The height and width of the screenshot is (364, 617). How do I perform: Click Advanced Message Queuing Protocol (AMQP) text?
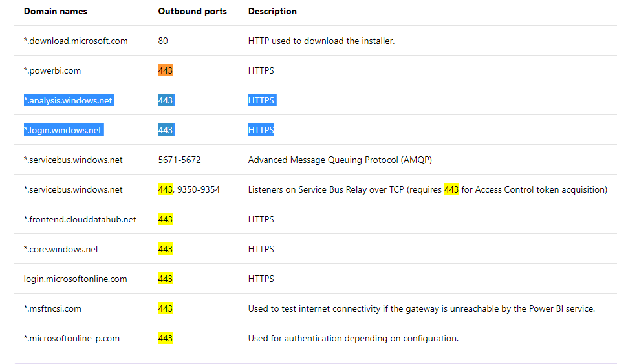tap(340, 160)
